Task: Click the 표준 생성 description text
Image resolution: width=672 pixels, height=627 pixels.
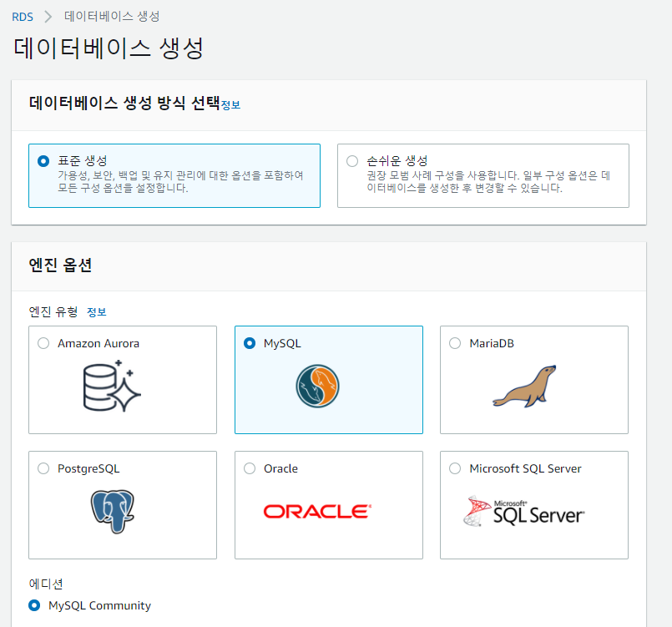Action: (180, 182)
